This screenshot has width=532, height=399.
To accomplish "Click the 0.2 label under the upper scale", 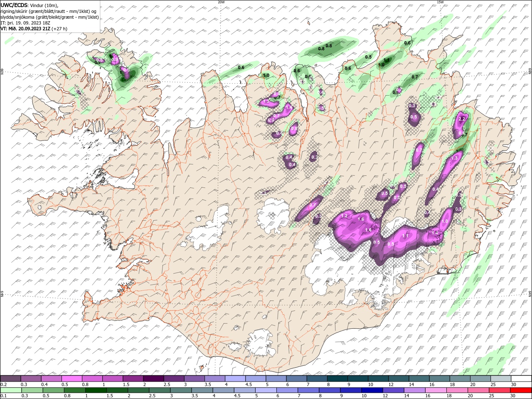I will pos(3,384).
